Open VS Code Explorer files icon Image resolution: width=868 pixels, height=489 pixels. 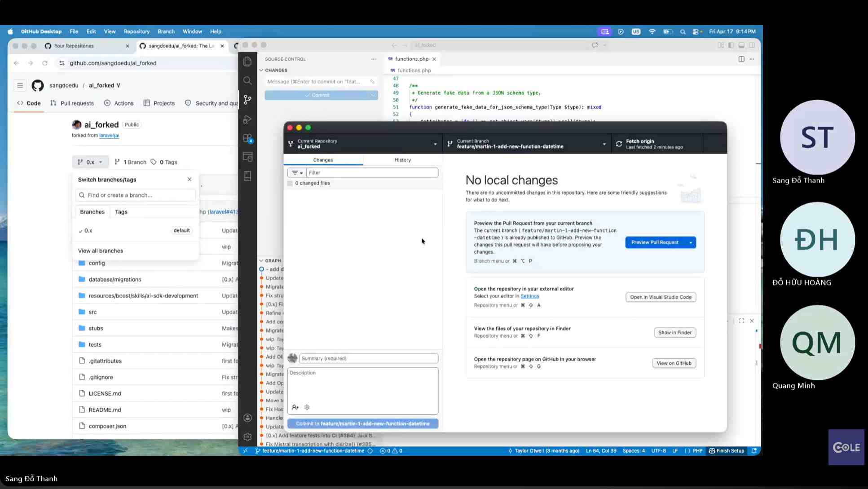coord(247,62)
